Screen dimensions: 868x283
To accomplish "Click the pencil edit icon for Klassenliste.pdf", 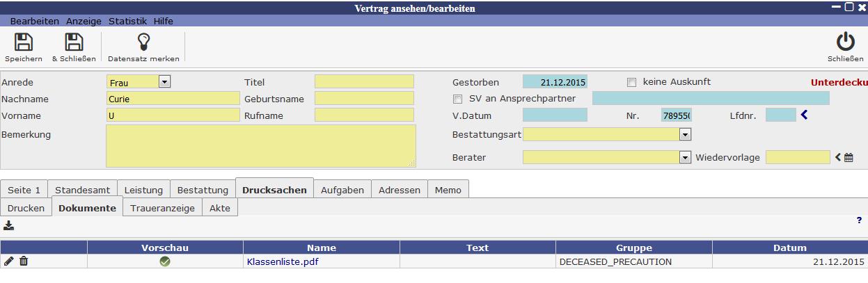I will (x=8, y=261).
